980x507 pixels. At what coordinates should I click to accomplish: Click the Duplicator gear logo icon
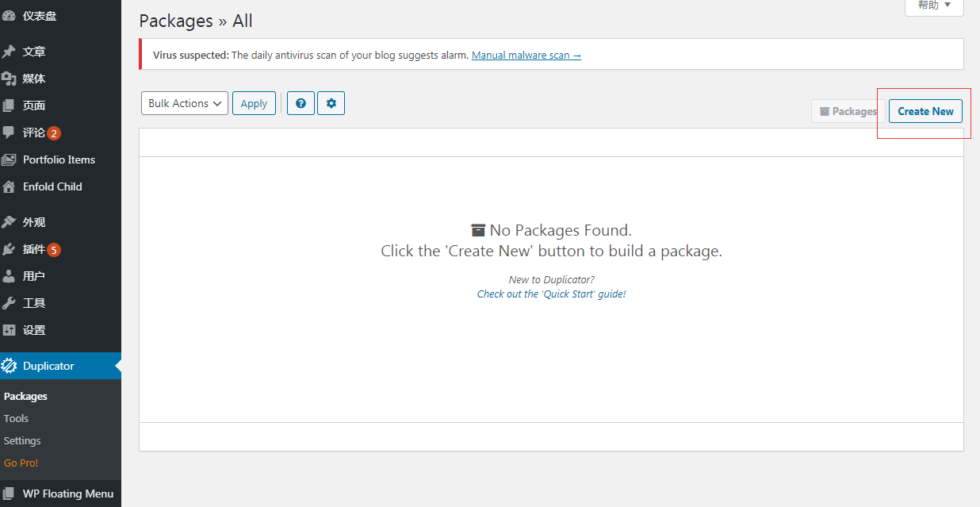pos(9,366)
